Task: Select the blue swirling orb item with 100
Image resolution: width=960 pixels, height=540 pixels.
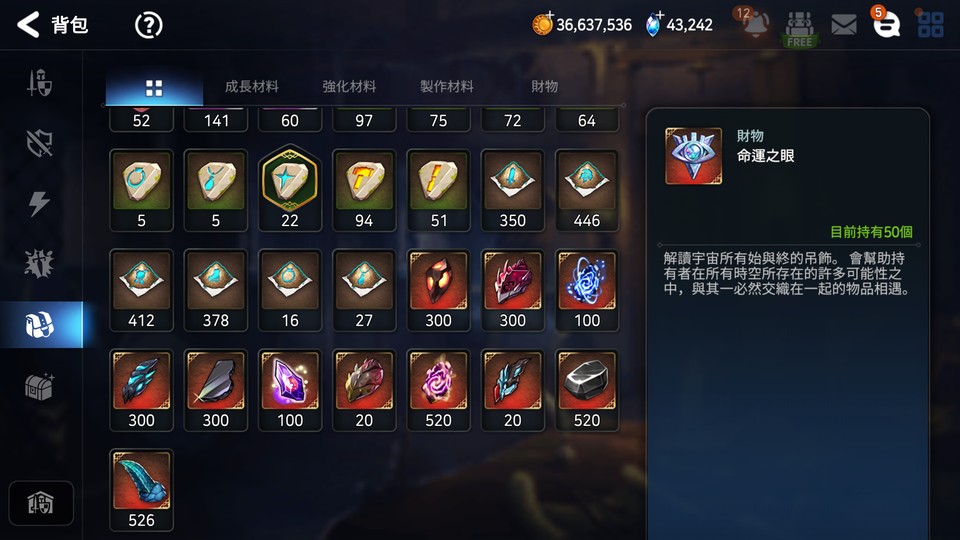Action: (587, 290)
